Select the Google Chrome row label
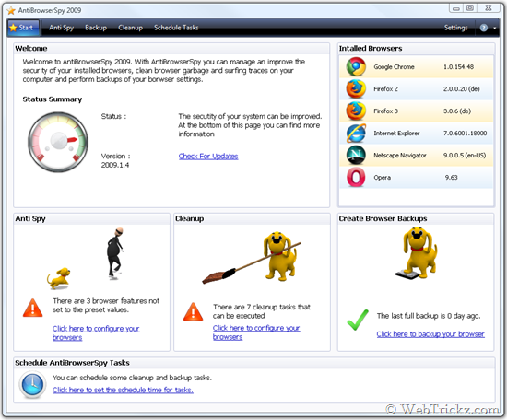This screenshot has width=507, height=420. point(394,67)
